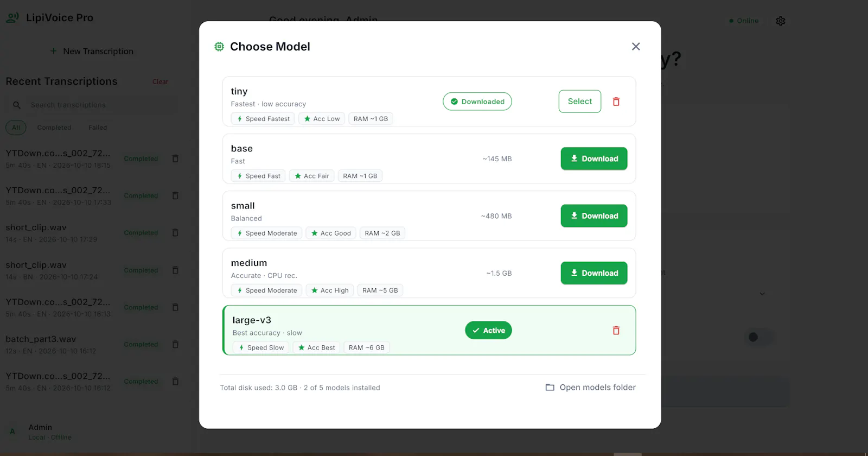Click the chip icon next to Choose Model
This screenshot has width=868, height=456.
(x=219, y=47)
